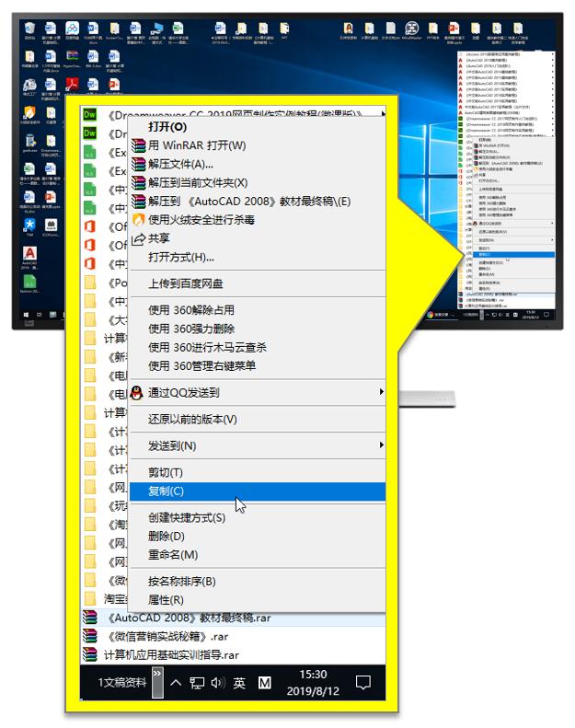Click the QQ penguin icon in menu
The image size is (575, 728).
pyautogui.click(x=137, y=393)
